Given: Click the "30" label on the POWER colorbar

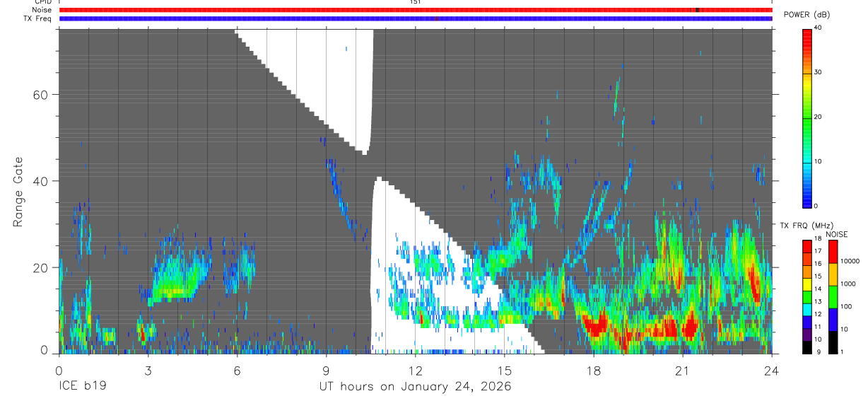Looking at the screenshot, I should [819, 73].
